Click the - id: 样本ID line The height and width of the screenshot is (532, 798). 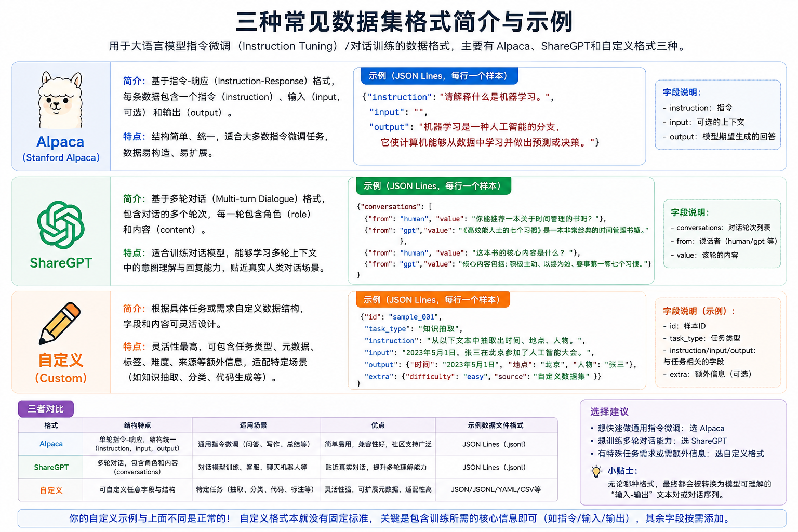point(684,326)
